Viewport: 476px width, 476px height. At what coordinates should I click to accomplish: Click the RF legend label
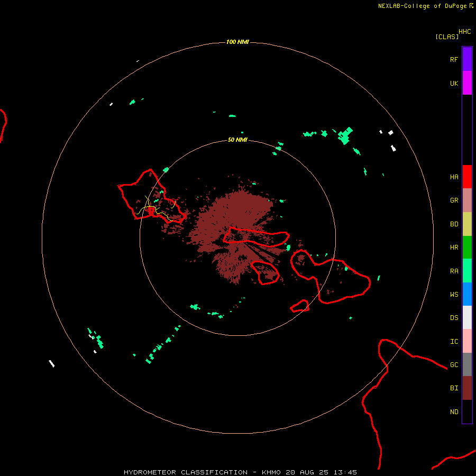[454, 59]
